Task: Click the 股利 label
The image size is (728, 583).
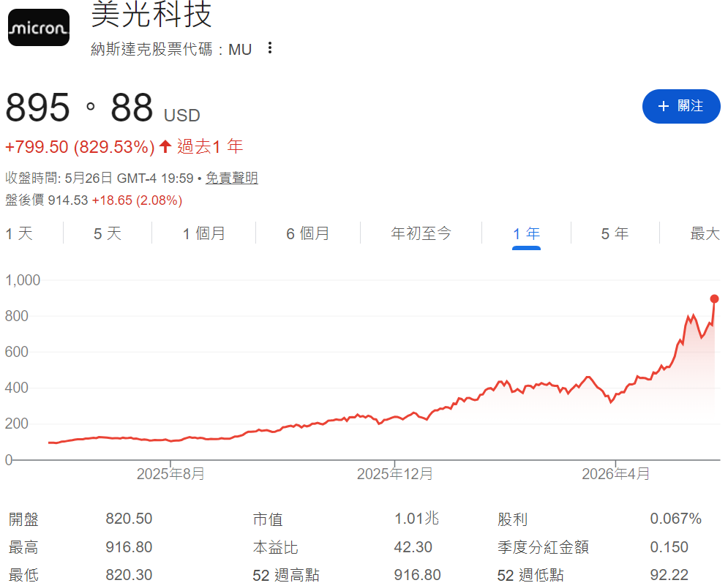Action: pyautogui.click(x=513, y=519)
